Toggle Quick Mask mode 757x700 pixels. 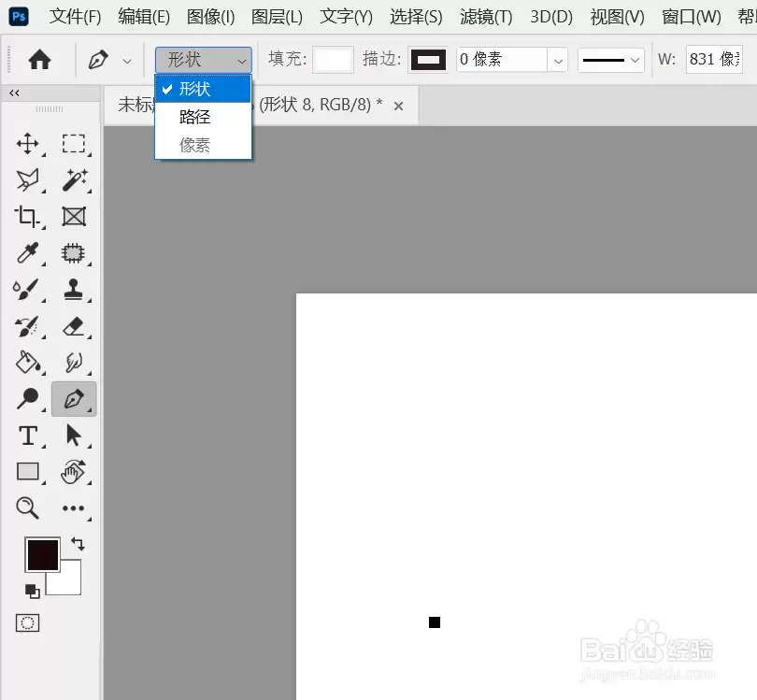(x=27, y=622)
